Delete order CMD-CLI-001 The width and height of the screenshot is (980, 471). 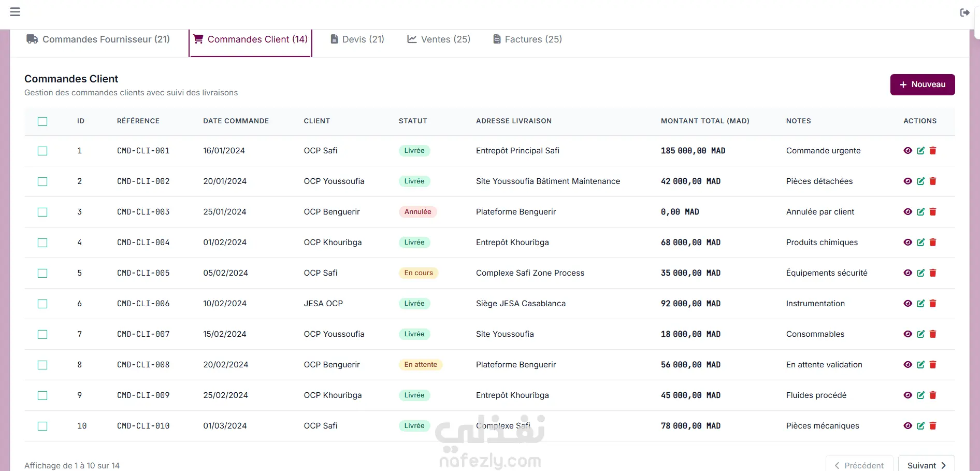coord(933,151)
